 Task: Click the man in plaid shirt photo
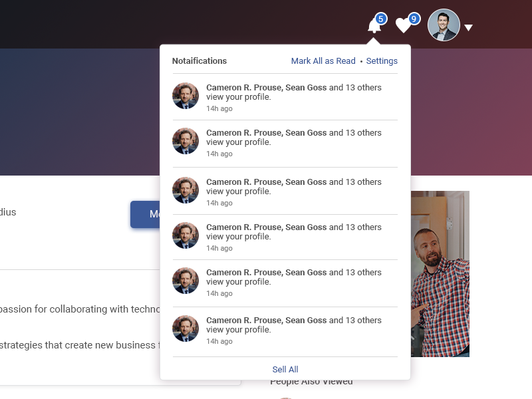440,274
